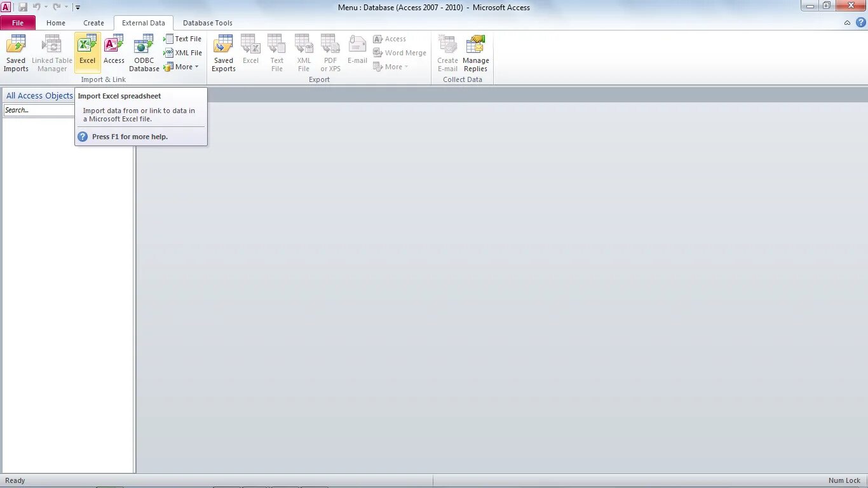Image resolution: width=868 pixels, height=488 pixels.
Task: Import an XML File
Action: point(182,53)
